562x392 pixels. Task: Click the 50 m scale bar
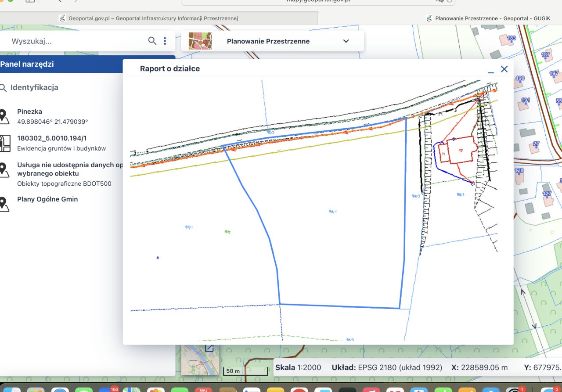pyautogui.click(x=245, y=371)
